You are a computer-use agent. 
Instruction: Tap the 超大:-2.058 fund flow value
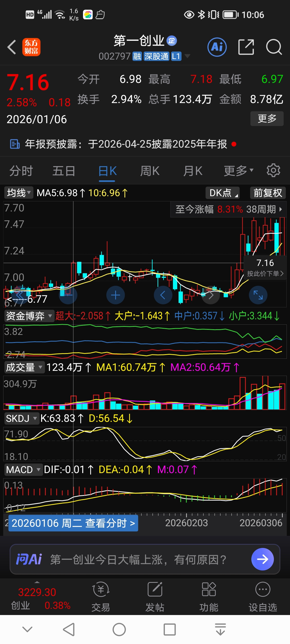click(83, 316)
